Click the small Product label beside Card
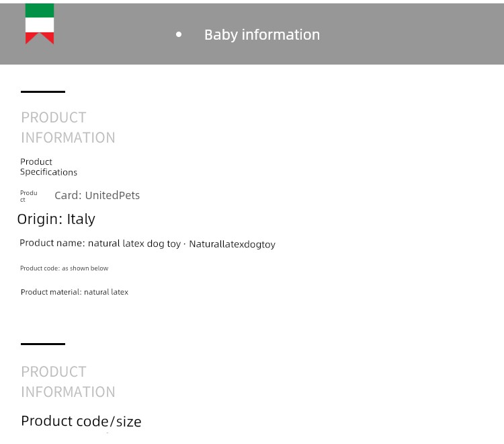Image resolution: width=504 pixels, height=444 pixels. (x=29, y=196)
